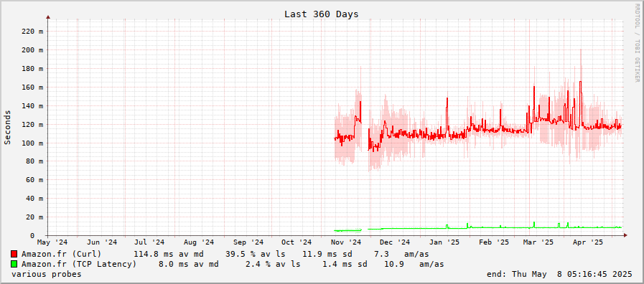644x284 pixels.
Task: Click the 'Amazon.fr (Curl)' legend label
Action: (61, 254)
